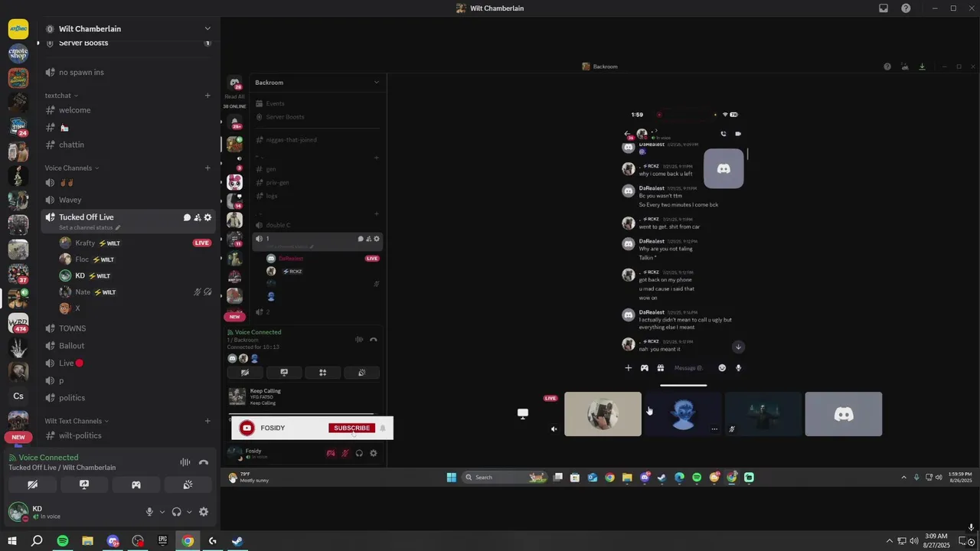Toggle Fosidy's red muted microphone in stream
980x551 pixels.
(345, 454)
